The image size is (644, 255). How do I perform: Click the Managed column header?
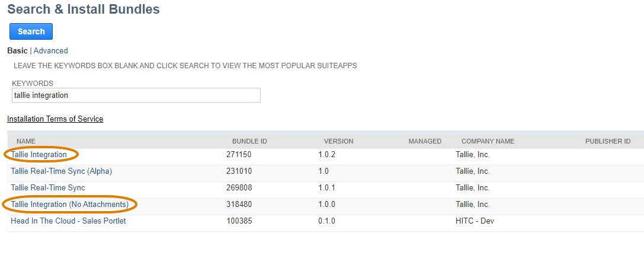pyautogui.click(x=425, y=141)
